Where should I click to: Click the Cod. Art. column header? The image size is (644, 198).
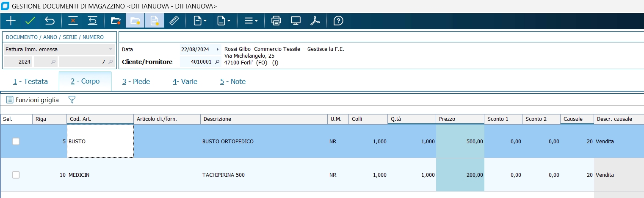pyautogui.click(x=100, y=119)
